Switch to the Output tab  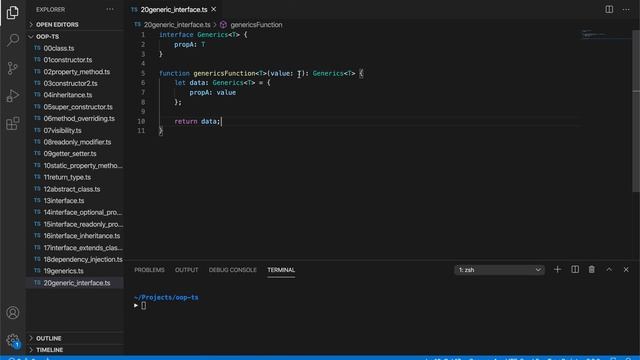tap(187, 270)
